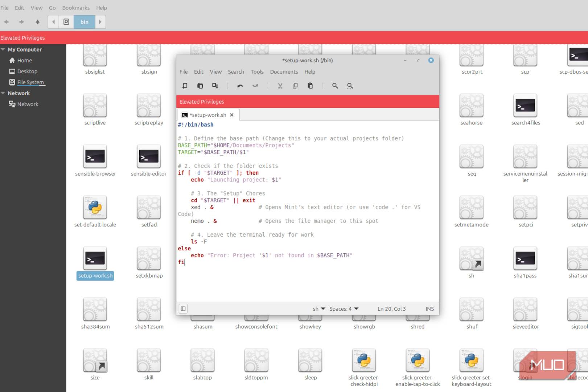
Task: Open the Tools menu in text editor
Action: click(x=257, y=72)
